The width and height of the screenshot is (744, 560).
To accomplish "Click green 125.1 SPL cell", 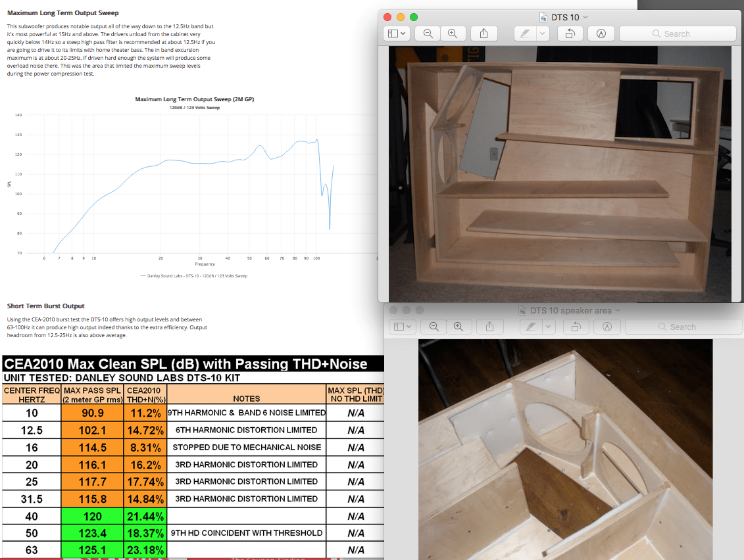I will point(93,550).
